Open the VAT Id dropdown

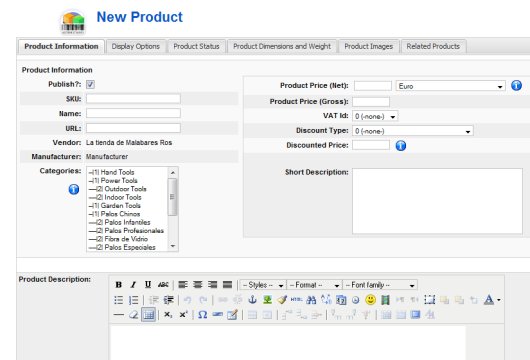click(x=375, y=116)
